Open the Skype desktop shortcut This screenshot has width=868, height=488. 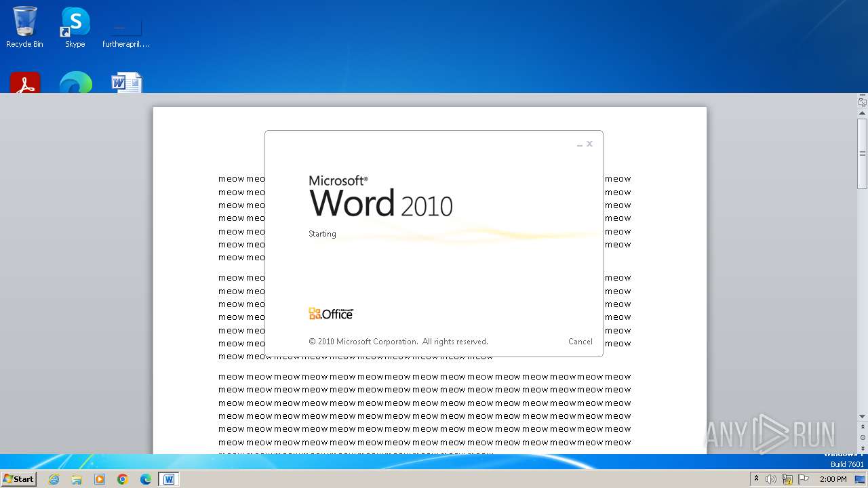[75, 27]
